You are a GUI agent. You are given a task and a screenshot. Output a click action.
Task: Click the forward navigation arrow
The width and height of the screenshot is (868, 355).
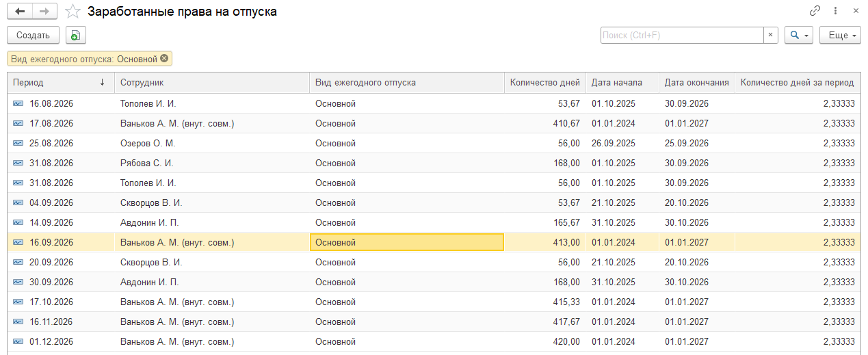[x=44, y=12]
